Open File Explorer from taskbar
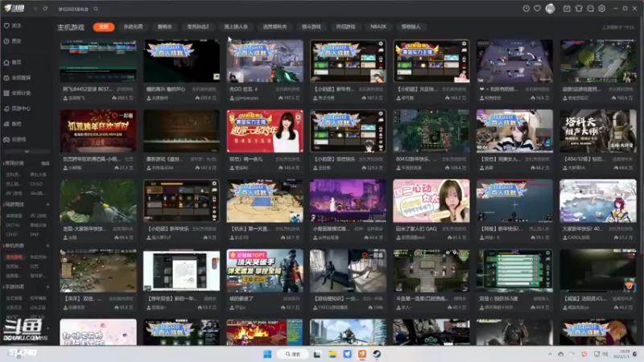Screen dimensions: 644x362 pos(332,354)
